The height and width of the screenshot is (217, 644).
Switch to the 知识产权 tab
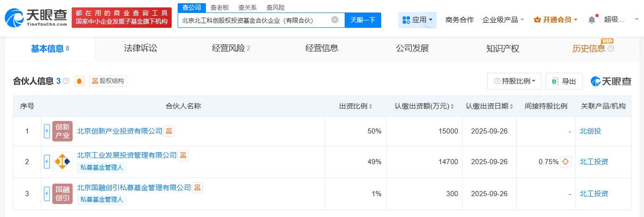tap(503, 48)
